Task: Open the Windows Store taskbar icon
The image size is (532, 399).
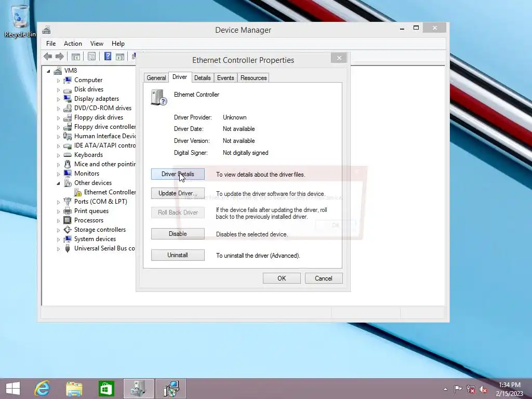Action: 106,389
